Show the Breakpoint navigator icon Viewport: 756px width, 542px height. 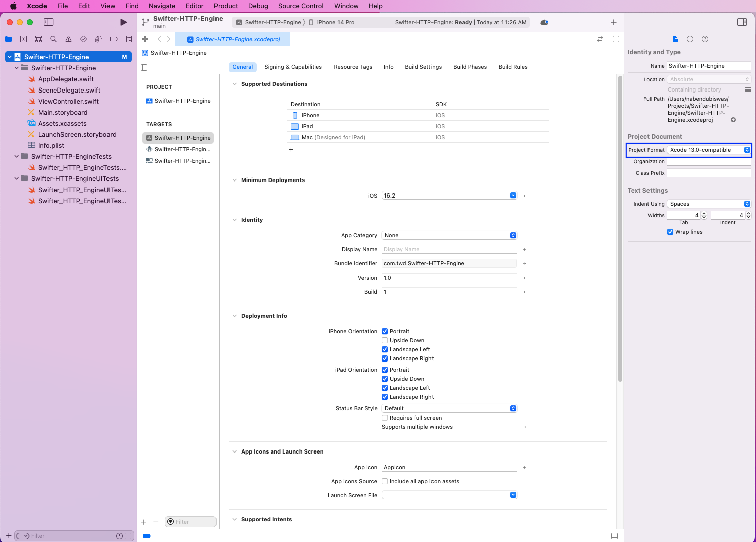click(114, 39)
